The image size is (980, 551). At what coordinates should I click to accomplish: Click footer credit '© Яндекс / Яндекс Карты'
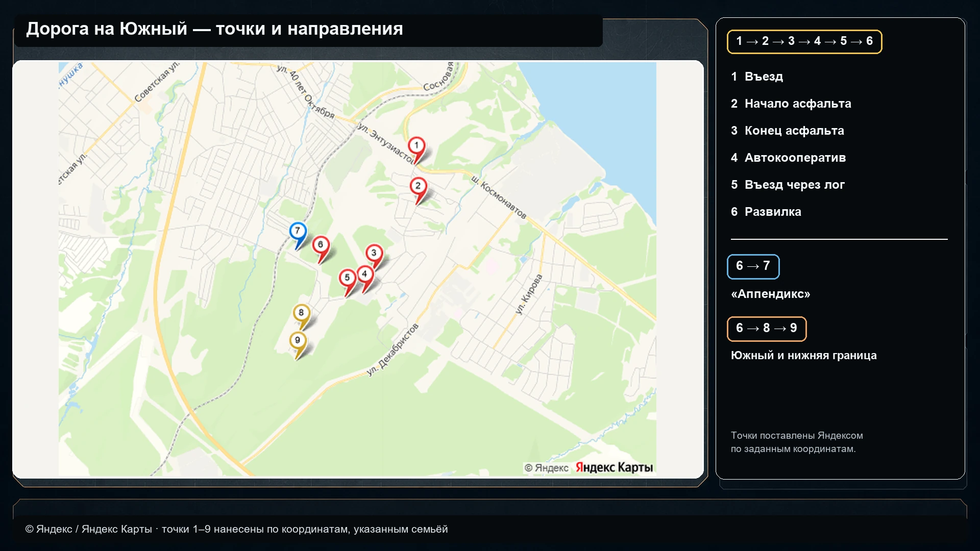pyautogui.click(x=89, y=530)
